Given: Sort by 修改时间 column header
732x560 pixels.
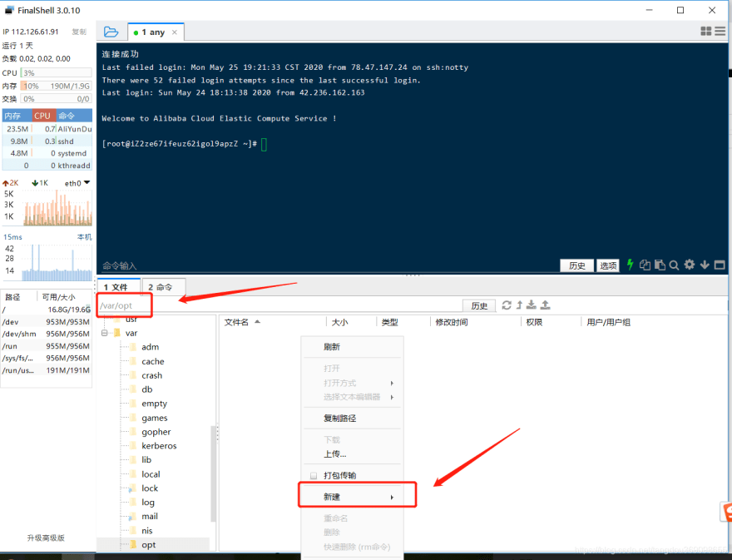Looking at the screenshot, I should tap(475, 322).
